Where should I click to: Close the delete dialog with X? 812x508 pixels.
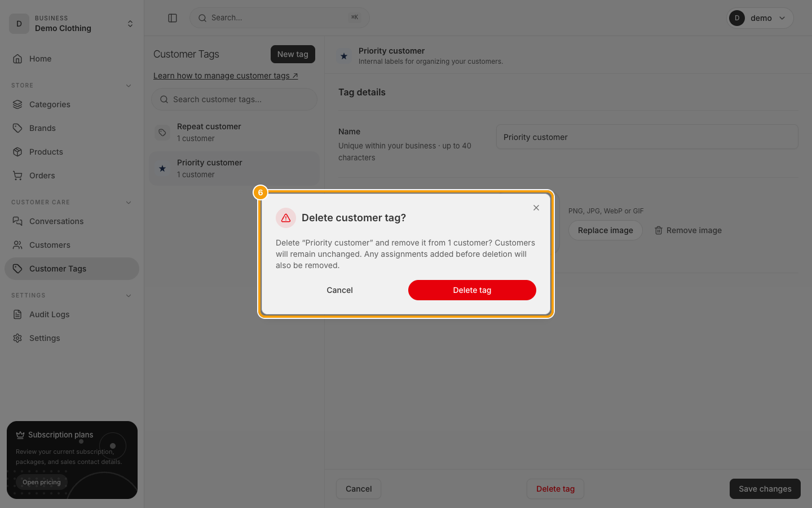click(536, 208)
